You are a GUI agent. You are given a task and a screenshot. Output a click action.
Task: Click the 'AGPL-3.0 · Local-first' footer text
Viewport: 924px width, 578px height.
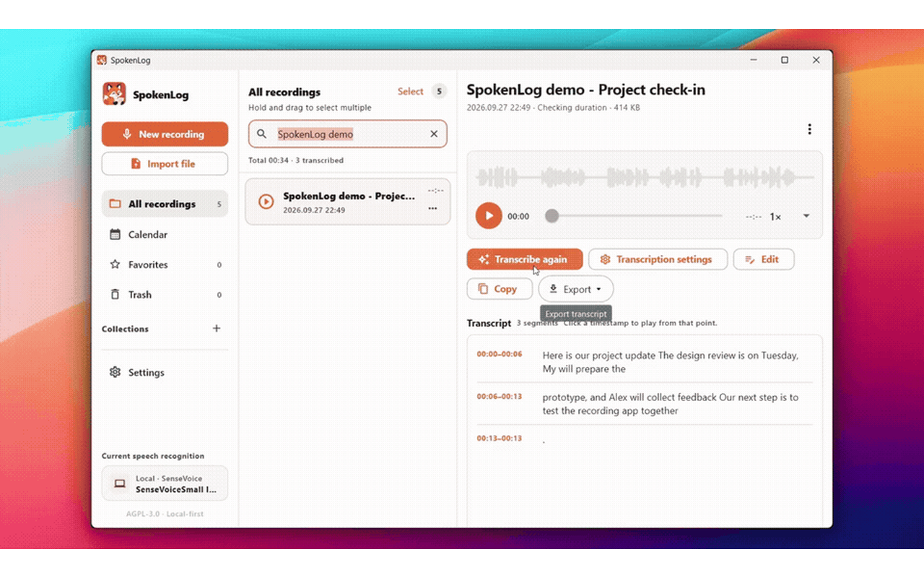(x=165, y=514)
